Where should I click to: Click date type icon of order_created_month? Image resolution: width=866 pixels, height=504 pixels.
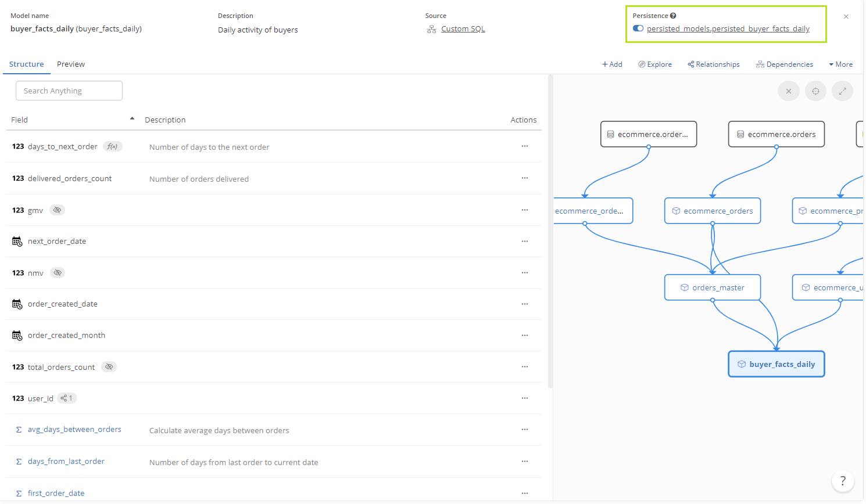pyautogui.click(x=17, y=335)
